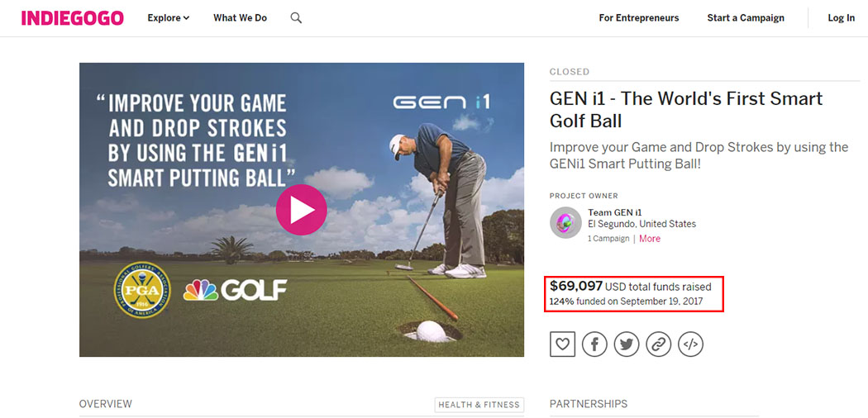Click Start a Campaign link
Screen dimensions: 868x418
click(x=746, y=18)
